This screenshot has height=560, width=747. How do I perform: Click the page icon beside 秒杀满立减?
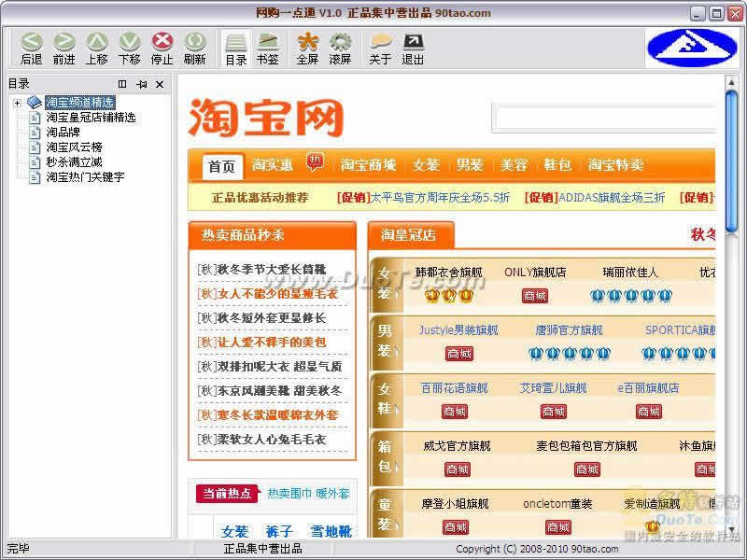[35, 162]
